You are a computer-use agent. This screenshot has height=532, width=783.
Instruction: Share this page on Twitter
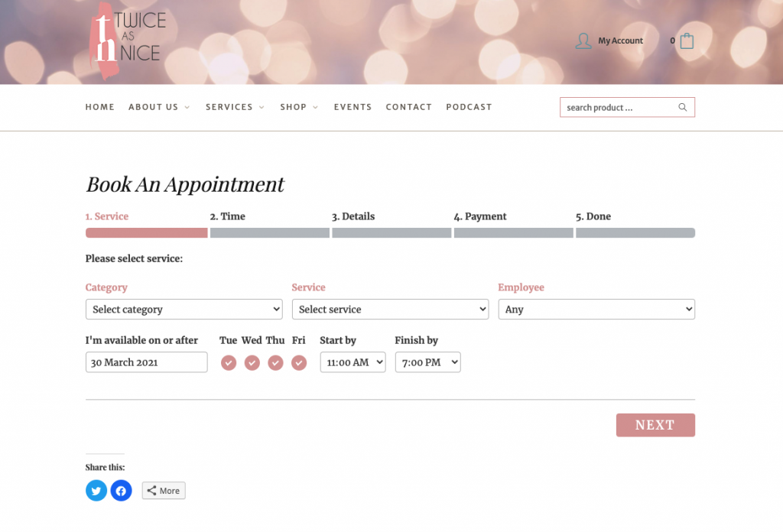pos(96,491)
